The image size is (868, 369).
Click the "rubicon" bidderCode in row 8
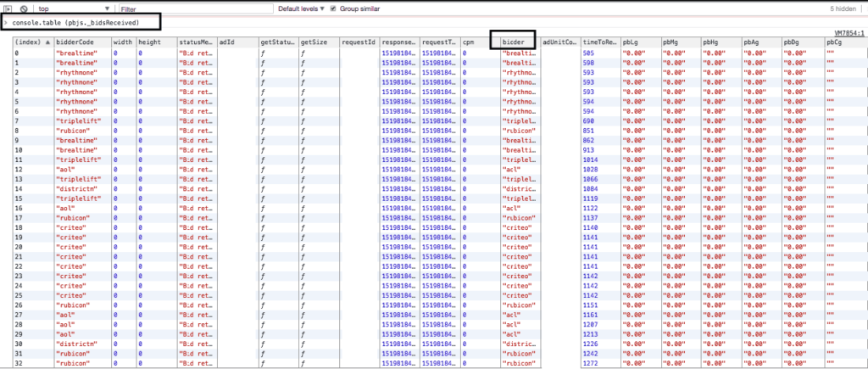(73, 131)
